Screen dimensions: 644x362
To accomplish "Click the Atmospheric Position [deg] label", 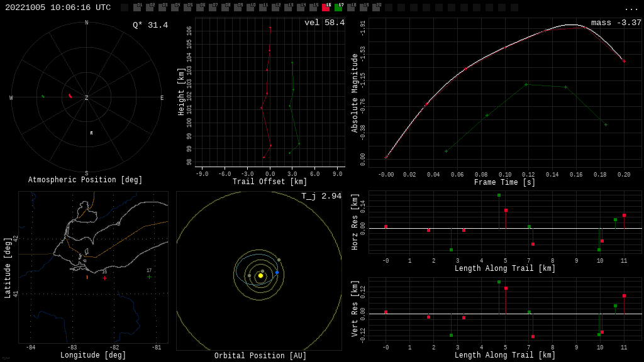I will click(x=85, y=180).
